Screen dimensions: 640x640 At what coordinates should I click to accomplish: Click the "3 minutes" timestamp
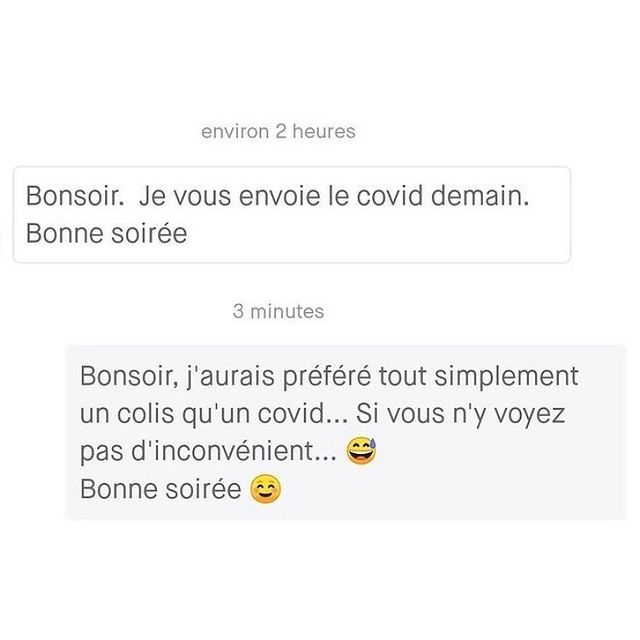[278, 311]
